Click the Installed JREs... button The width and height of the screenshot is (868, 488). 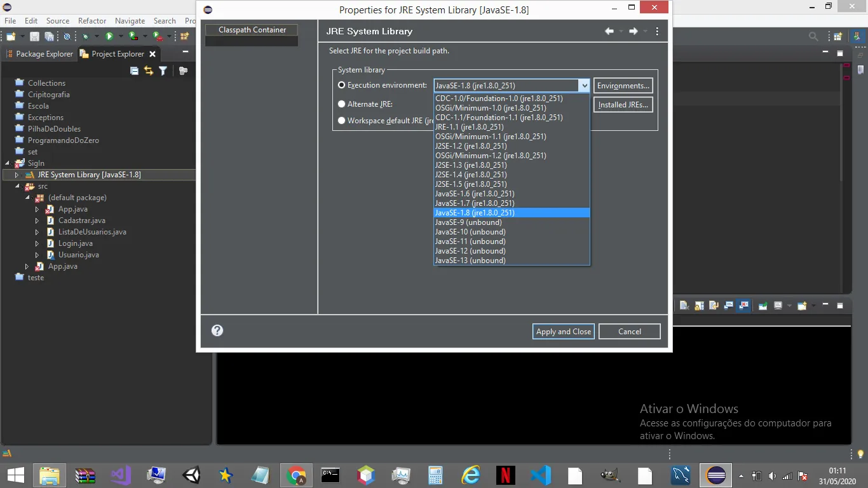tap(623, 105)
